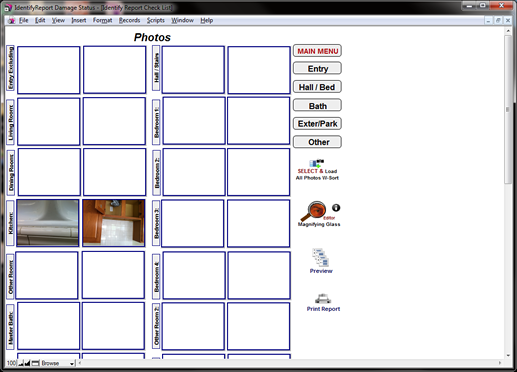The height and width of the screenshot is (372, 517).
Task: Click the first empty Living Room photo box
Action: pos(49,121)
